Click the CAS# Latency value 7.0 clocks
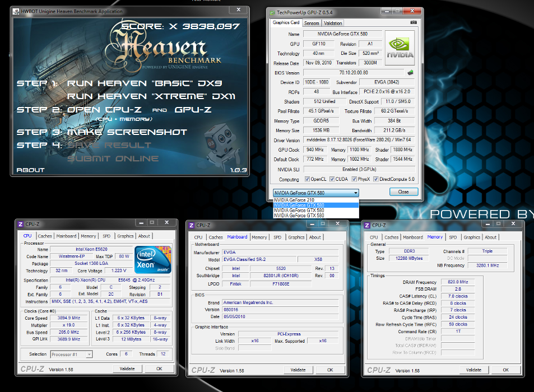Image resolution: width=534 pixels, height=392 pixels. pyautogui.click(x=458, y=296)
